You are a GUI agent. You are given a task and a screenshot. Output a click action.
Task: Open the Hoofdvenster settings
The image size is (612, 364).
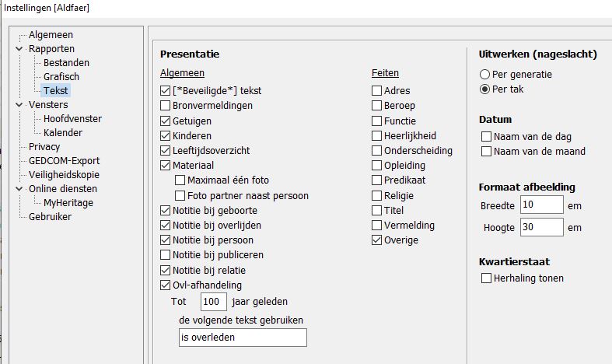[x=72, y=119]
